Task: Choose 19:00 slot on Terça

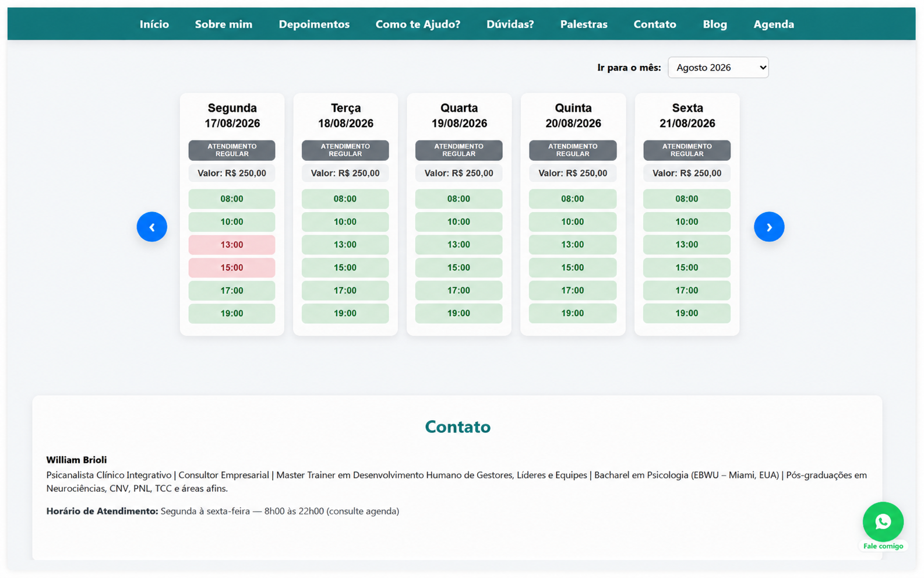Action: 345,313
